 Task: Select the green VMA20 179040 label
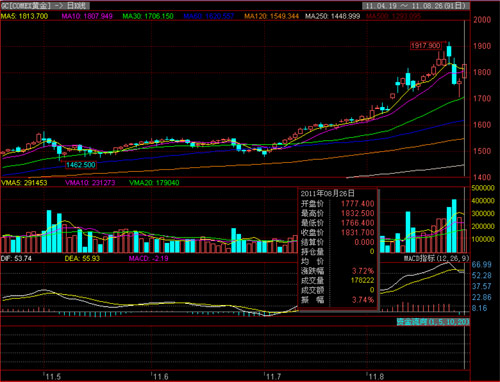pos(154,183)
